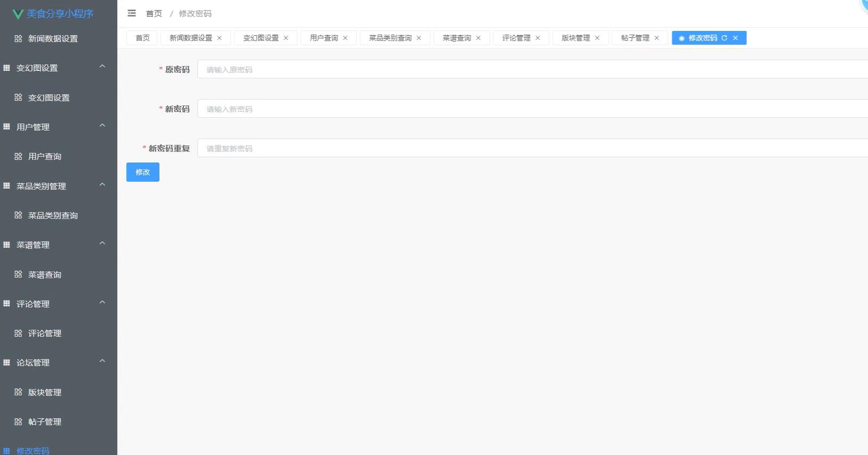Close the 评论管理 tab
868x455 pixels.
tap(537, 38)
